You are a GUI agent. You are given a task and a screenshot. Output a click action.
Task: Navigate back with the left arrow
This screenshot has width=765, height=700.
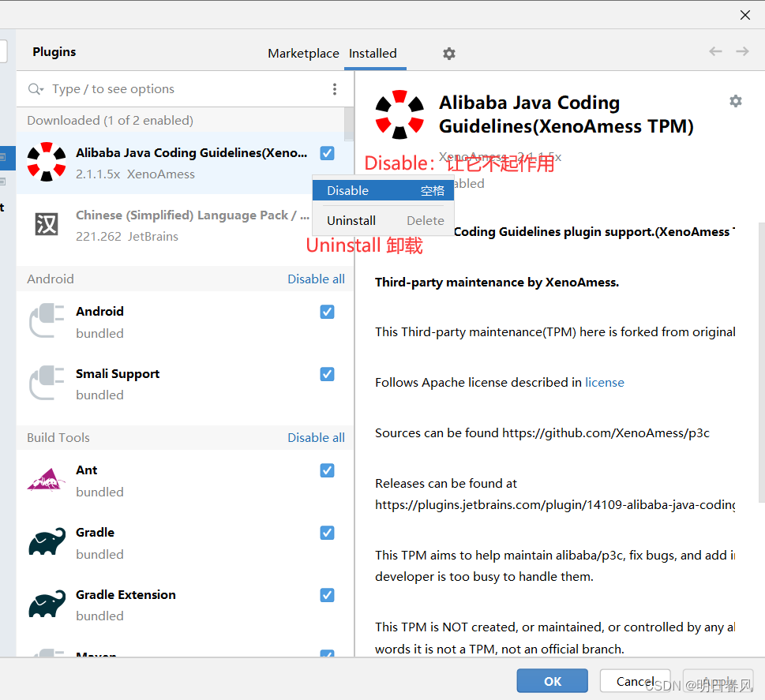pos(715,51)
